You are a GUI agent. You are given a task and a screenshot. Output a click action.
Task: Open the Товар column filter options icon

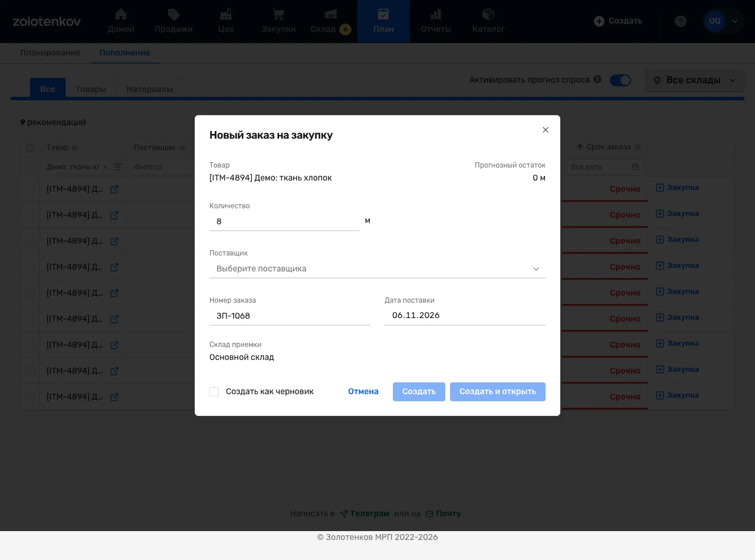click(117, 167)
